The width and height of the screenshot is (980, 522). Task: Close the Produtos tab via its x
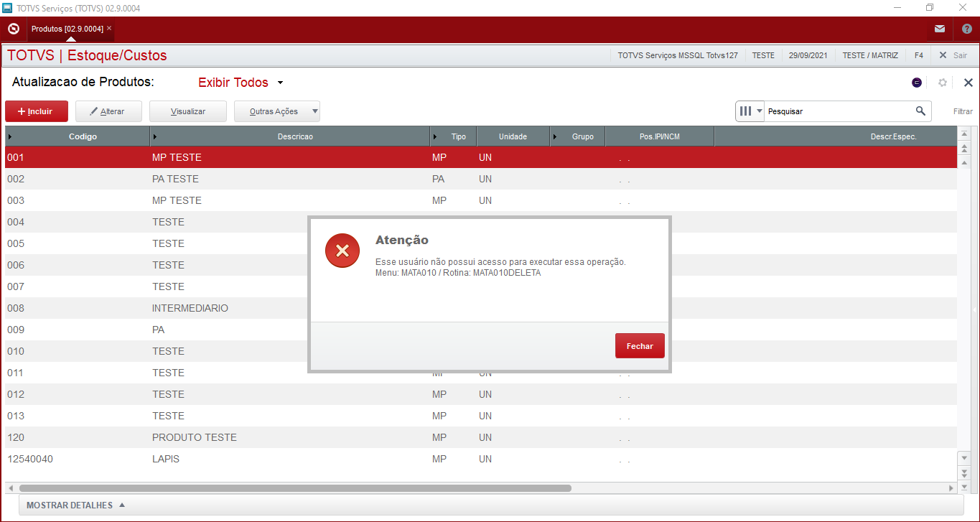point(109,28)
